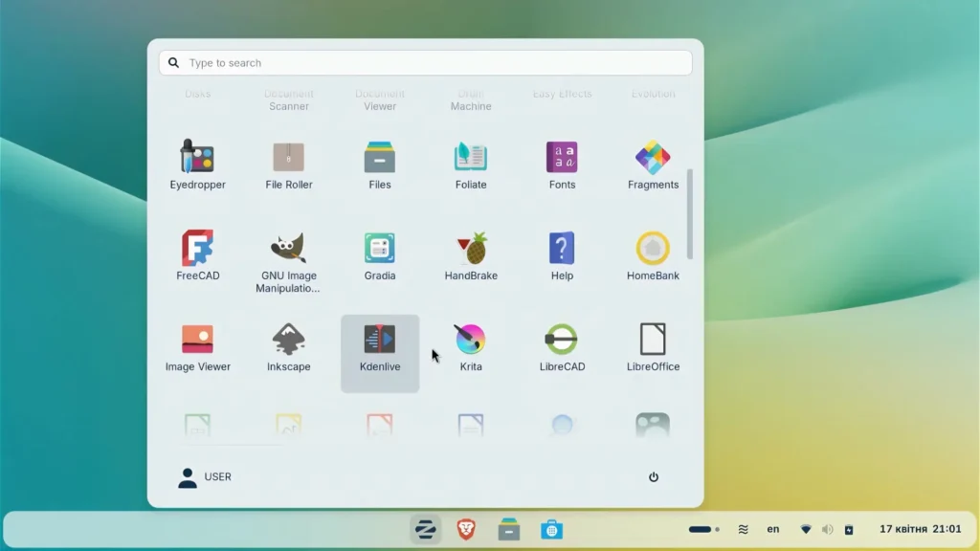The width and height of the screenshot is (980, 551).
Task: Launch LibreOffice
Action: [653, 347]
